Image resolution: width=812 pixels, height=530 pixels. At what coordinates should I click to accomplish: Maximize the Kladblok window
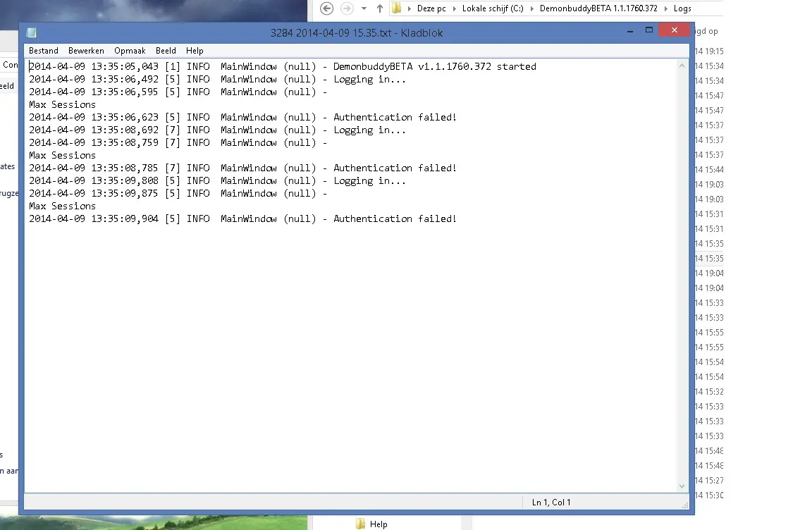pyautogui.click(x=649, y=31)
